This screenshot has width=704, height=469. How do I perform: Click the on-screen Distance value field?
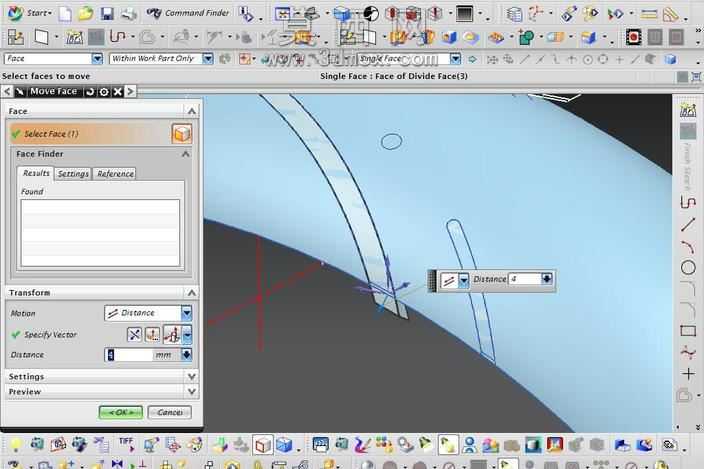pos(524,279)
